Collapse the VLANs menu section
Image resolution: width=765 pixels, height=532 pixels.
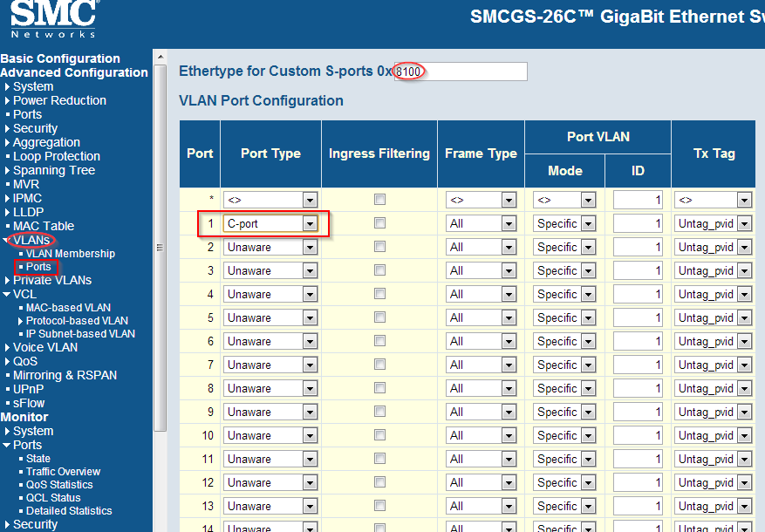click(x=8, y=240)
